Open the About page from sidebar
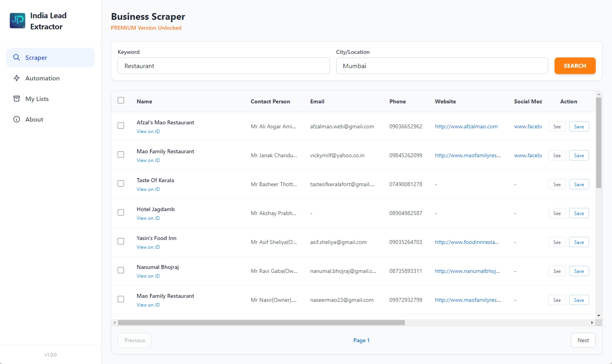Screen dimensions: 612x364 34,119
